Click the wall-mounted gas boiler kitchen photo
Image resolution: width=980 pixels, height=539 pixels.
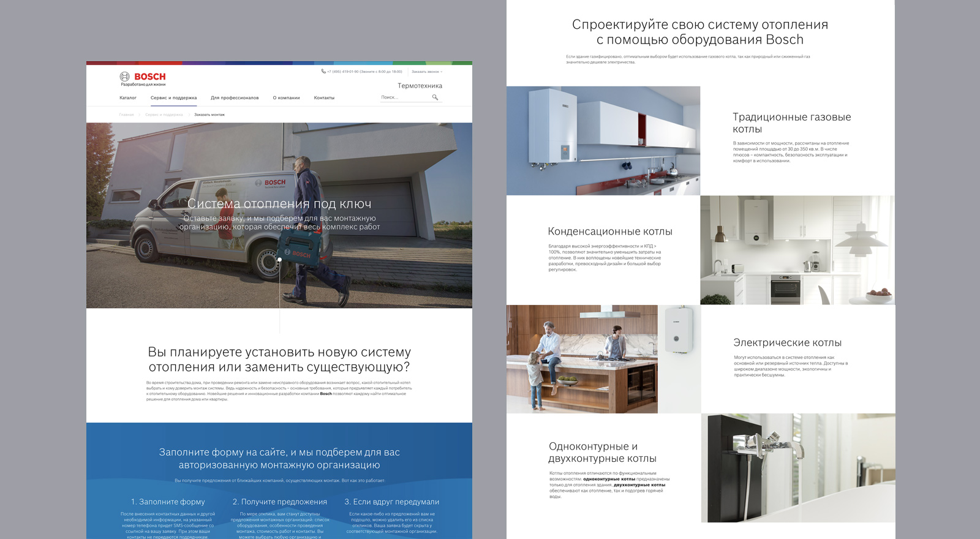[603, 141]
